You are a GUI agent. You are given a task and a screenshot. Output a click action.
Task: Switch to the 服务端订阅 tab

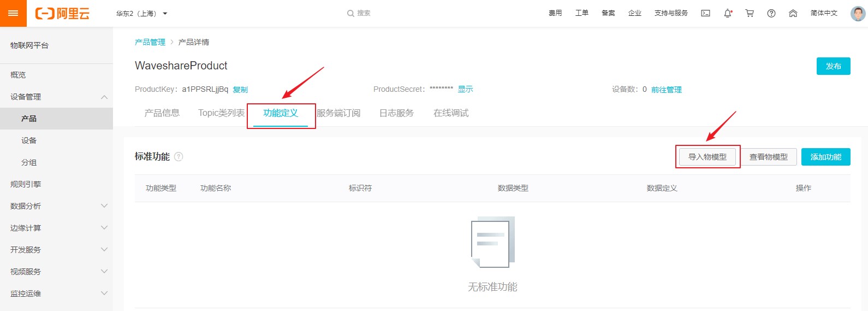(x=338, y=113)
